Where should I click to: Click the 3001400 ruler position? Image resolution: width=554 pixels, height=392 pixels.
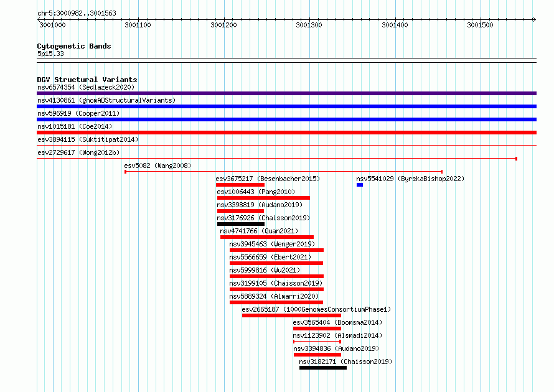[395, 25]
